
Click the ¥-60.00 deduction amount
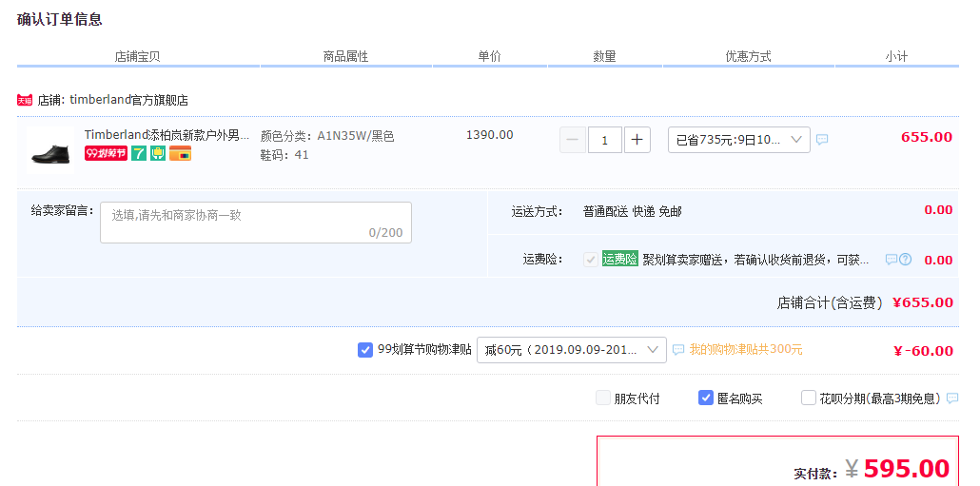(x=924, y=351)
